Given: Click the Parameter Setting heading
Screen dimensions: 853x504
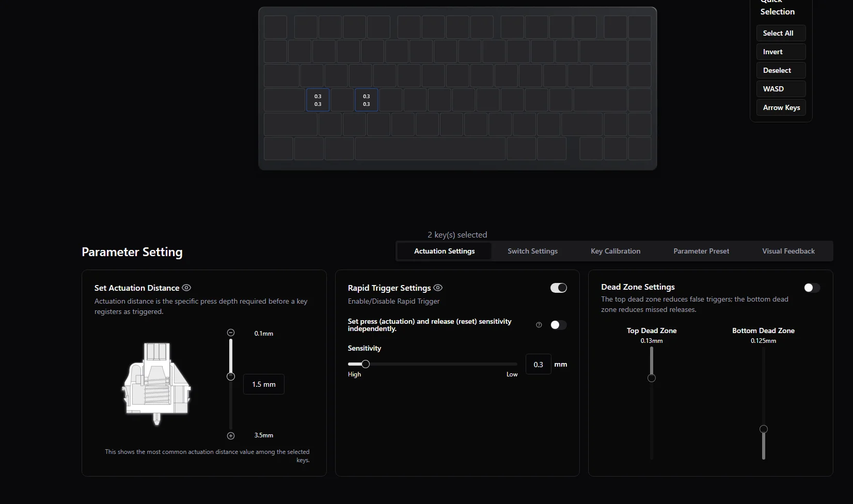Looking at the screenshot, I should pyautogui.click(x=132, y=252).
